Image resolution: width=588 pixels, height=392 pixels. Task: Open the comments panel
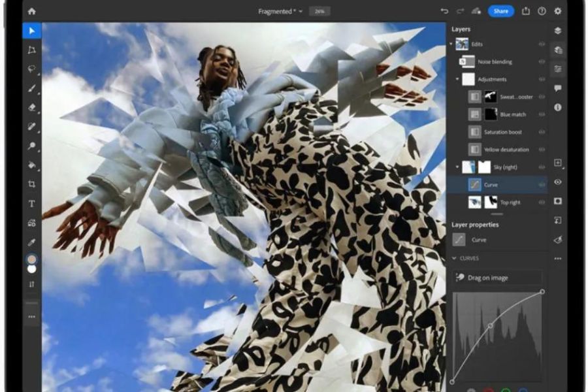558,88
